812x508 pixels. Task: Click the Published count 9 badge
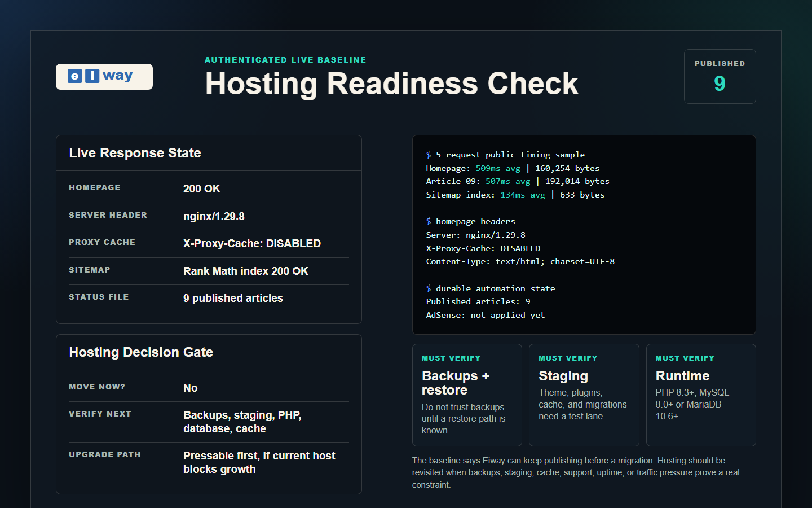pyautogui.click(x=720, y=76)
